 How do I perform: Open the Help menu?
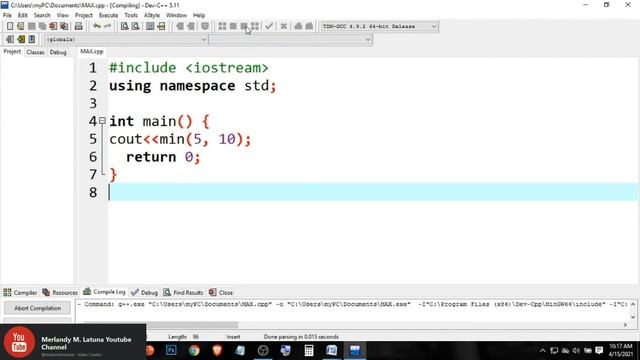click(x=199, y=15)
